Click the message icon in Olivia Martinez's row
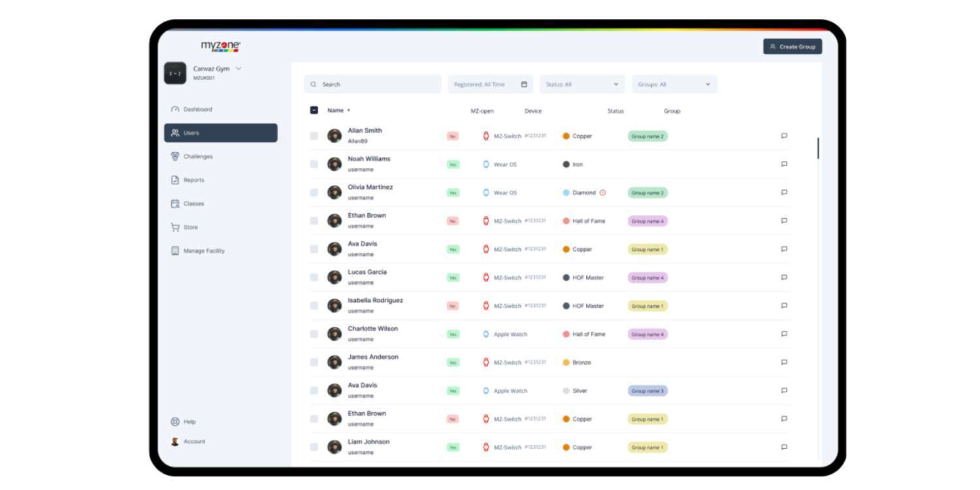Screen dimensions: 980x490 [784, 193]
